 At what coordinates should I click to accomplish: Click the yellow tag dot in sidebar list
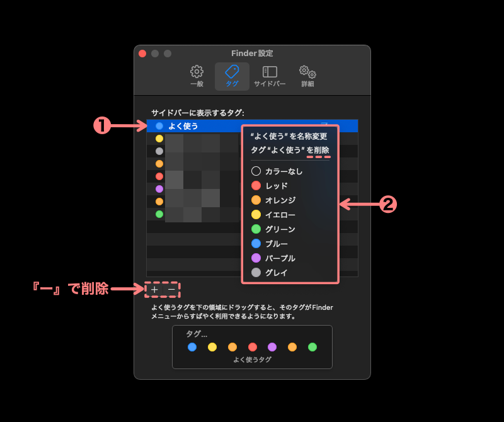pyautogui.click(x=159, y=139)
